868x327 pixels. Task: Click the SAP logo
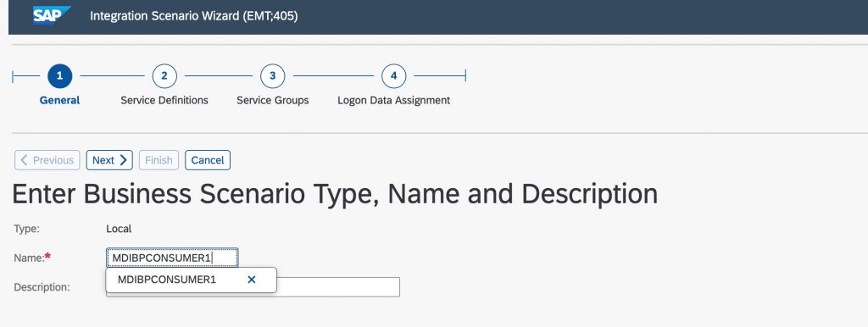pyautogui.click(x=52, y=15)
